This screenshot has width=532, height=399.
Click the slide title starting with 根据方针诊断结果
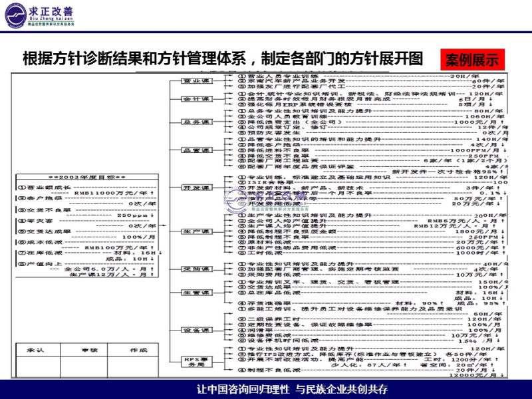(x=222, y=59)
